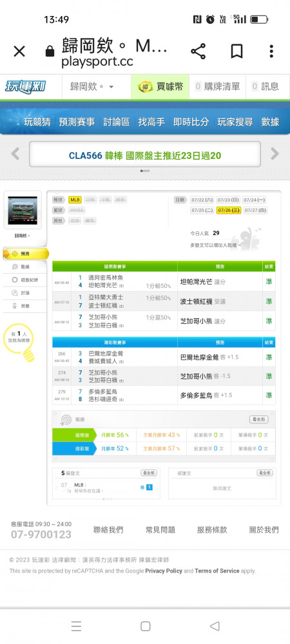Viewport: 290px width, 644px height.
Task: Expand details icon beside 坦帕灣光芒 in match list
Action: pos(122,285)
